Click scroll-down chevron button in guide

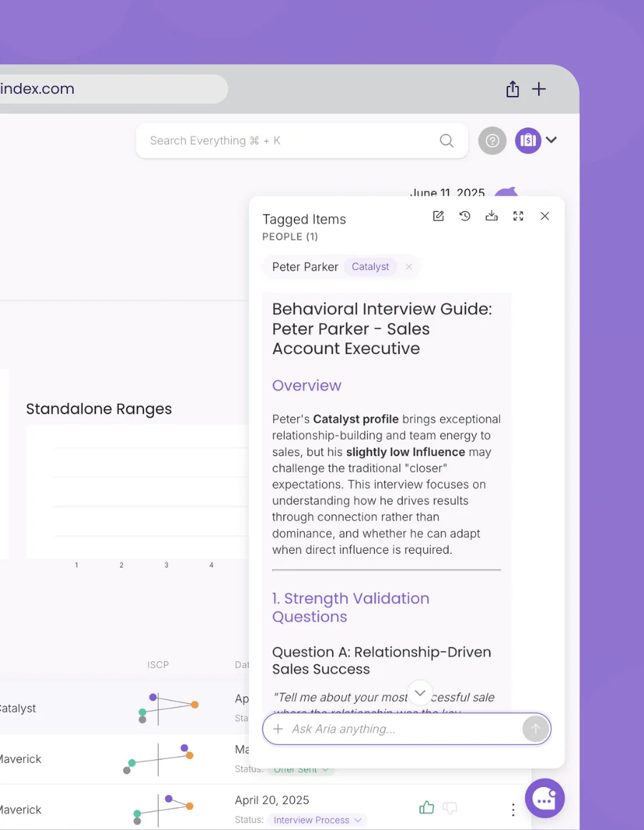[420, 693]
